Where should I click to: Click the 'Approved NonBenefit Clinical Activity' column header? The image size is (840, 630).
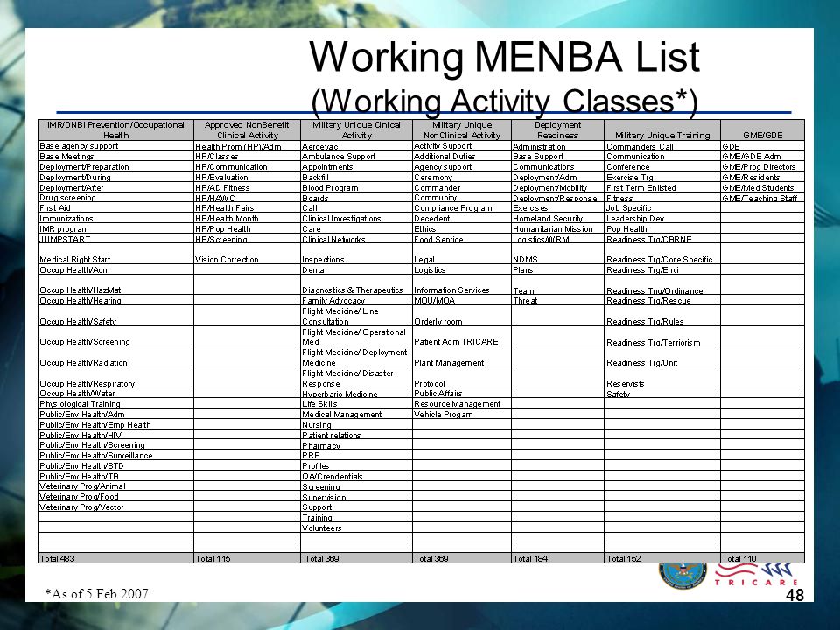(x=247, y=130)
